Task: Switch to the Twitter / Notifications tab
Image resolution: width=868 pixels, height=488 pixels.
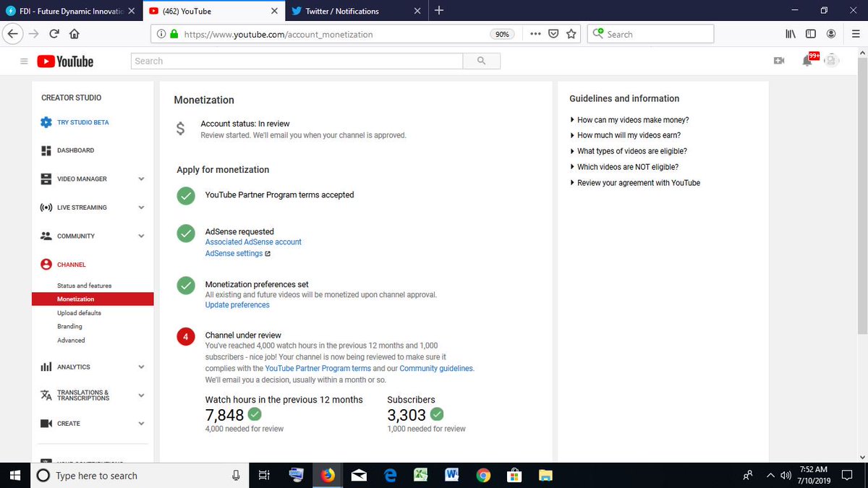Action: [x=357, y=11]
